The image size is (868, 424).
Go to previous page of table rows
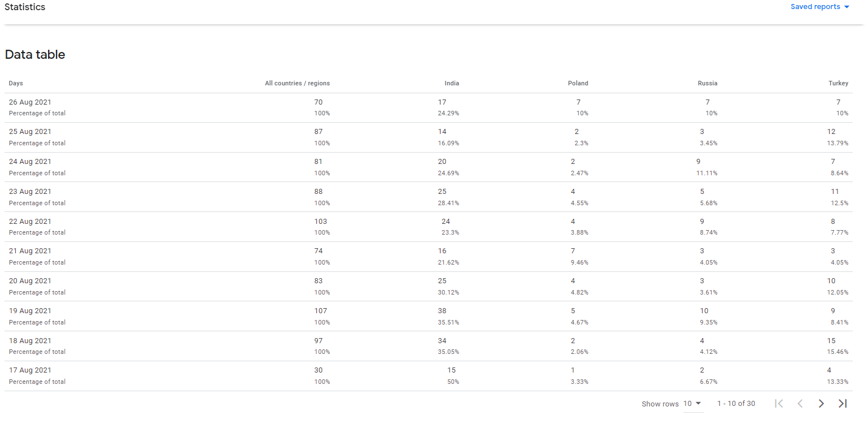point(800,404)
